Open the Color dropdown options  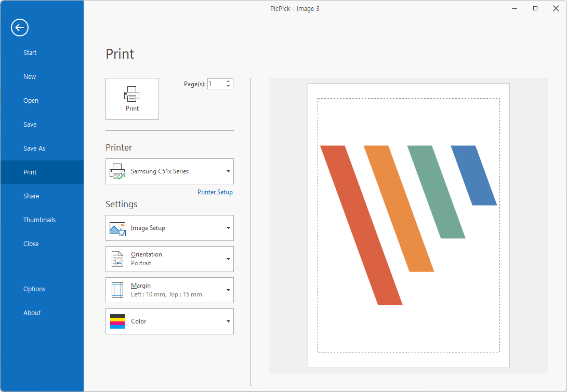coord(228,321)
